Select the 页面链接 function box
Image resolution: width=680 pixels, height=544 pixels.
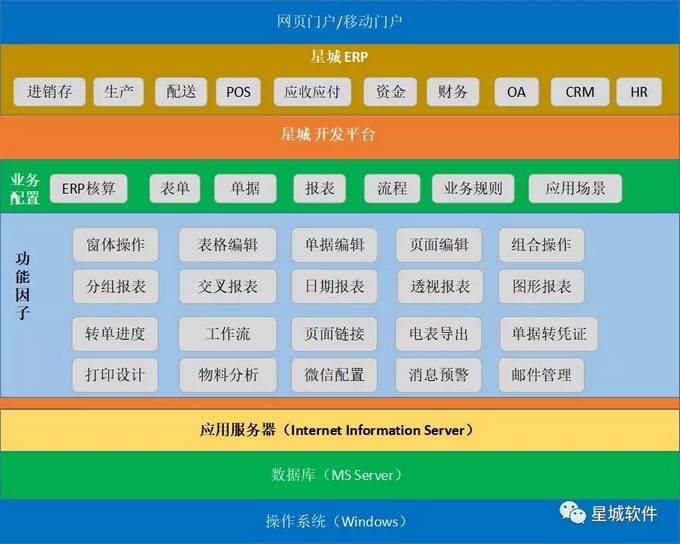pyautogui.click(x=334, y=334)
